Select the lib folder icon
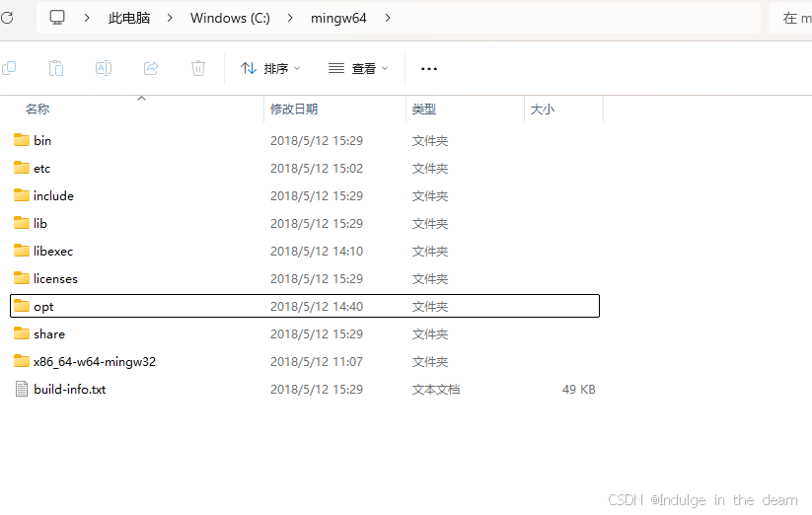 tap(22, 223)
